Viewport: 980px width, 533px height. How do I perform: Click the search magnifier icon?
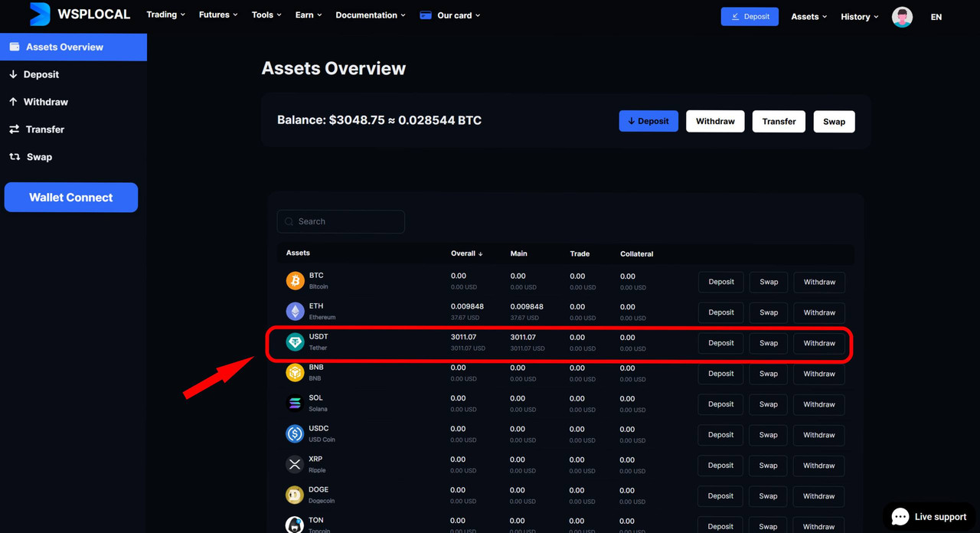(x=289, y=222)
